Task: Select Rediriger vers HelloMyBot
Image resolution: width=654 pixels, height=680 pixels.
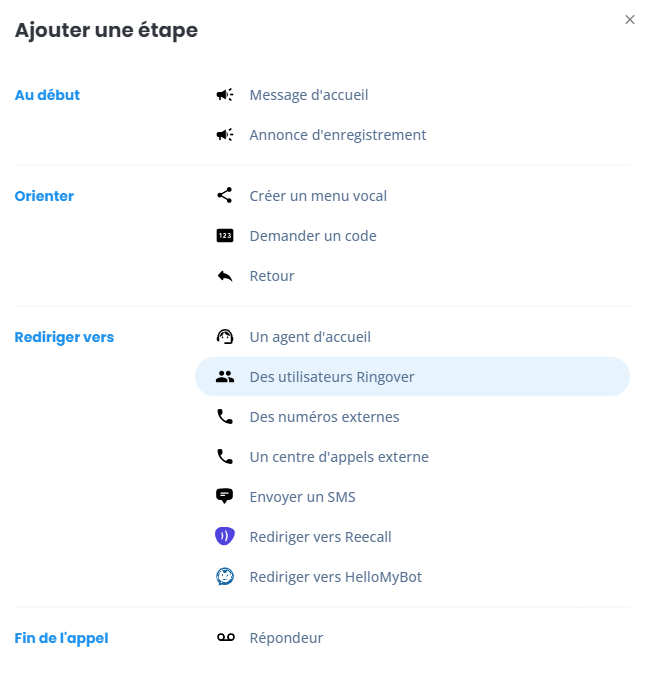Action: 412,576
